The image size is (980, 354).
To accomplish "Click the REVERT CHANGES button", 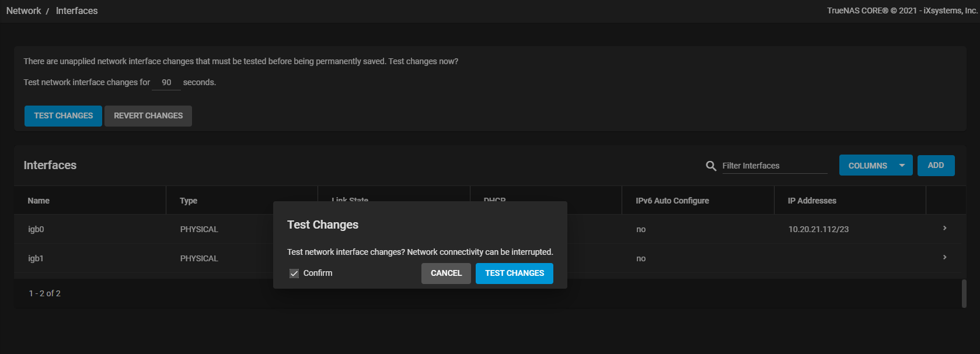I will (148, 116).
